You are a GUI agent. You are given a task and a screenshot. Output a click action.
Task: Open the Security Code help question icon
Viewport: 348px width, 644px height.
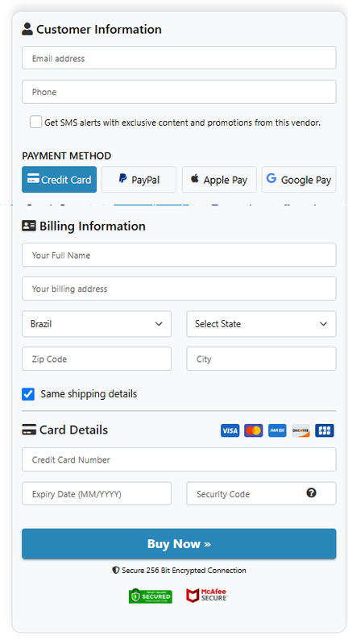[x=312, y=492]
